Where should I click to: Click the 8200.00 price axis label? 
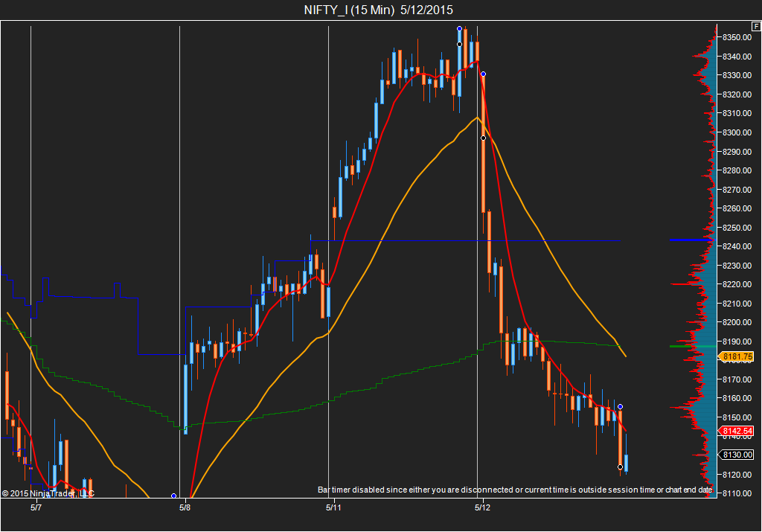(737, 322)
